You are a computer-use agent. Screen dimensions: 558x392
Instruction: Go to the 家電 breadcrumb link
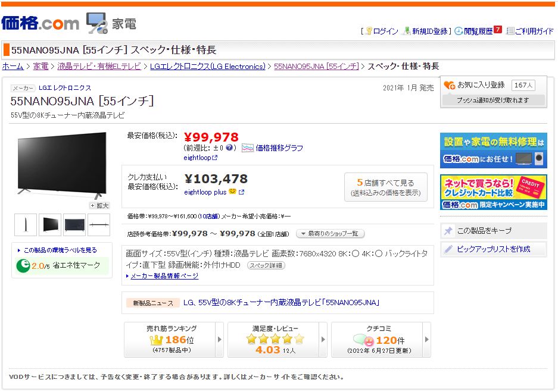[40, 67]
